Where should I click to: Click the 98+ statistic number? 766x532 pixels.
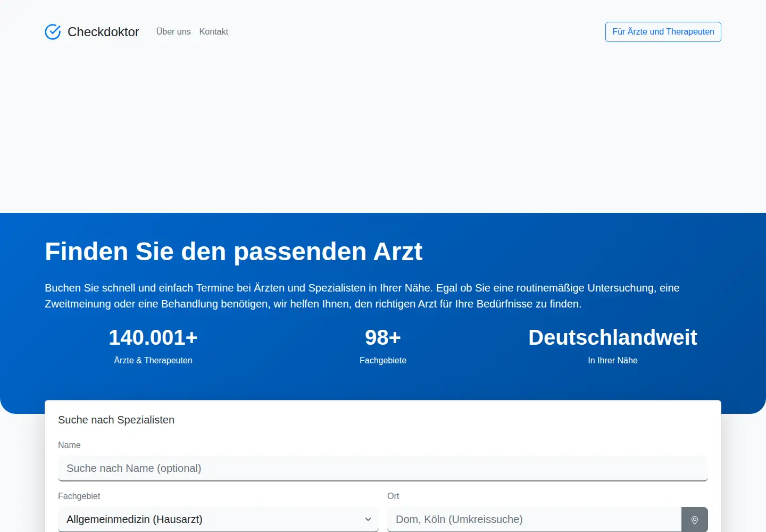383,337
